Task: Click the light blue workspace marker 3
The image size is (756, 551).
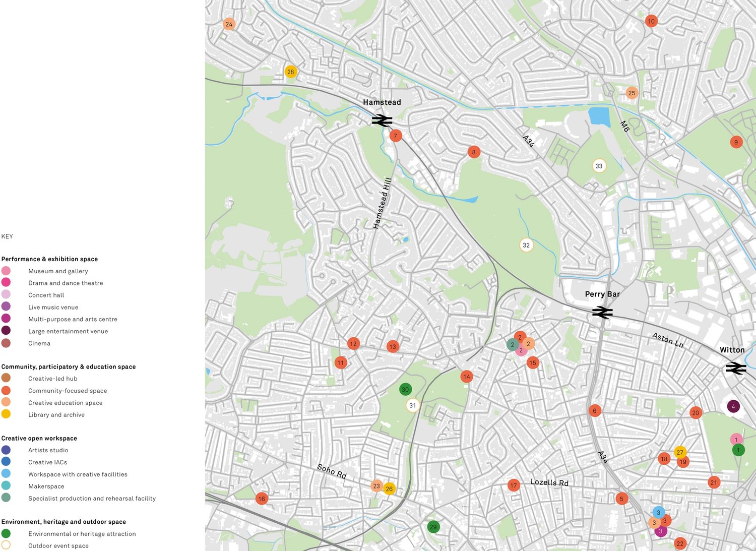Action: coord(658,513)
